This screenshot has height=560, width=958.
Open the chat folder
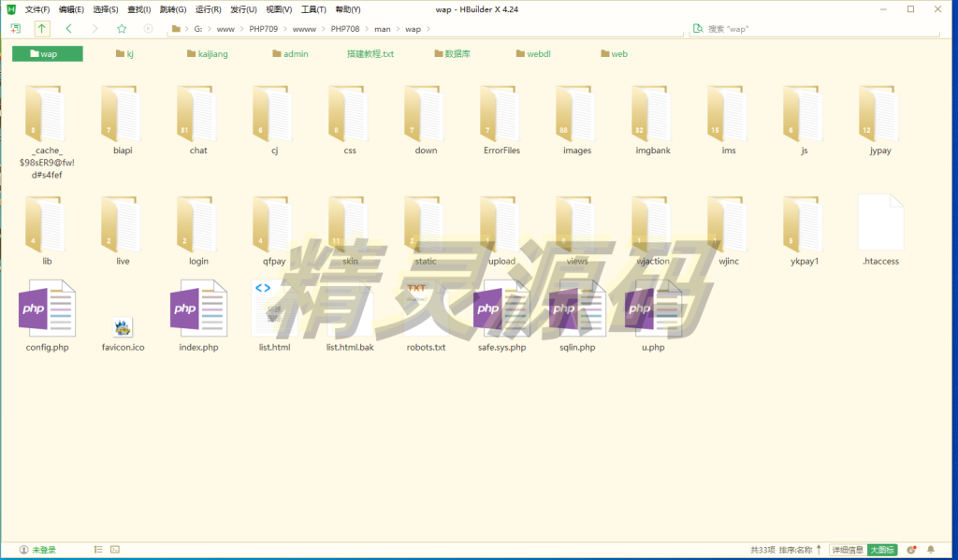(198, 121)
